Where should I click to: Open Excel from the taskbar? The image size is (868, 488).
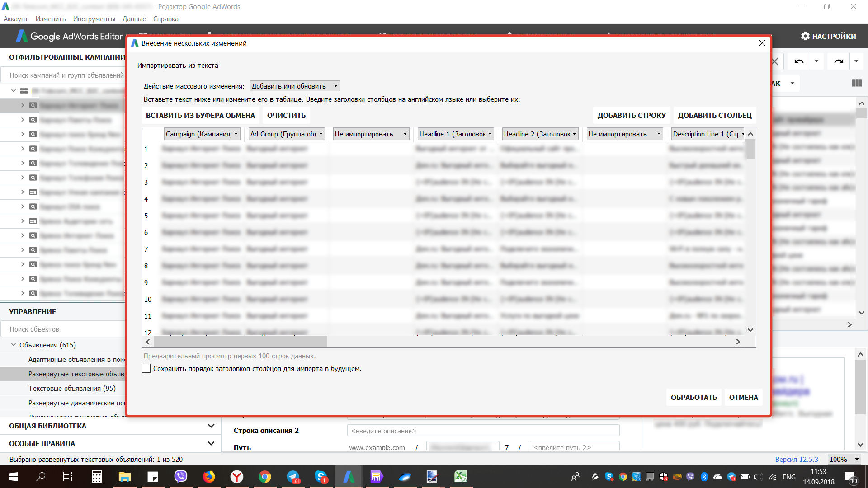(461, 477)
